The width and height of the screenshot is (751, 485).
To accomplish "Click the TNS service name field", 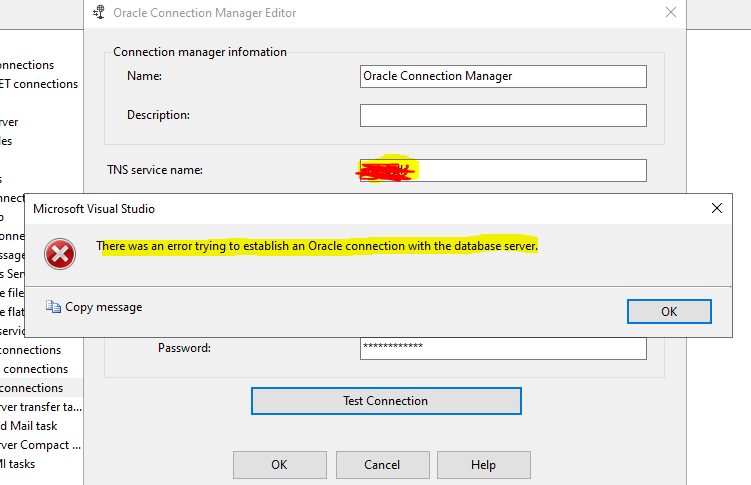I will [x=503, y=170].
